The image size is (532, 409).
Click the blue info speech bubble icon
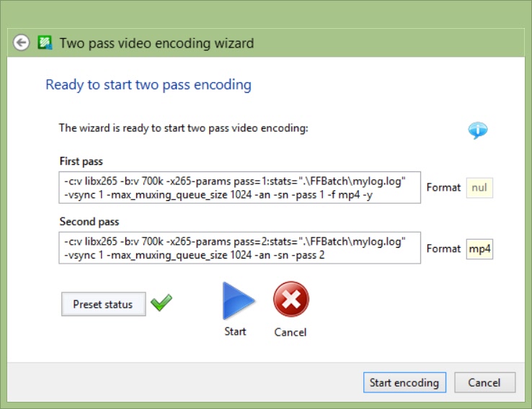477,130
